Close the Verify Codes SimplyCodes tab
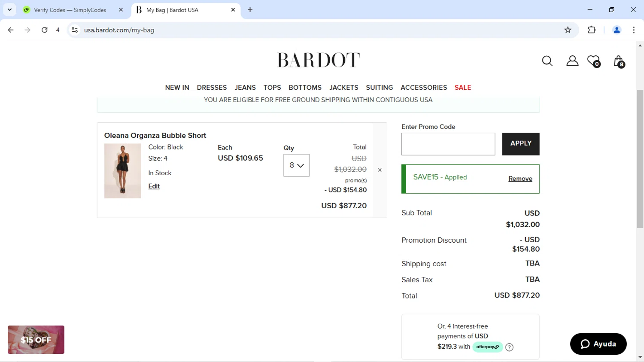 coord(121,10)
